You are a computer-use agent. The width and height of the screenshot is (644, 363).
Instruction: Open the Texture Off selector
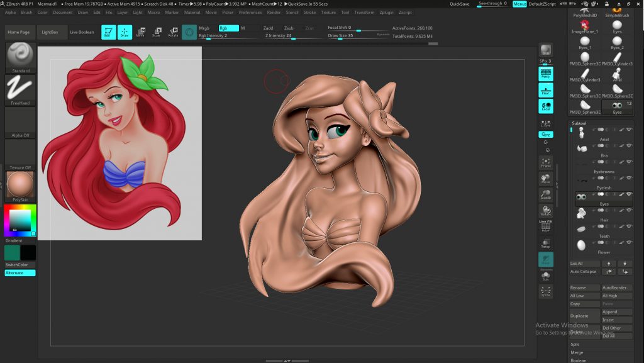[x=20, y=154]
